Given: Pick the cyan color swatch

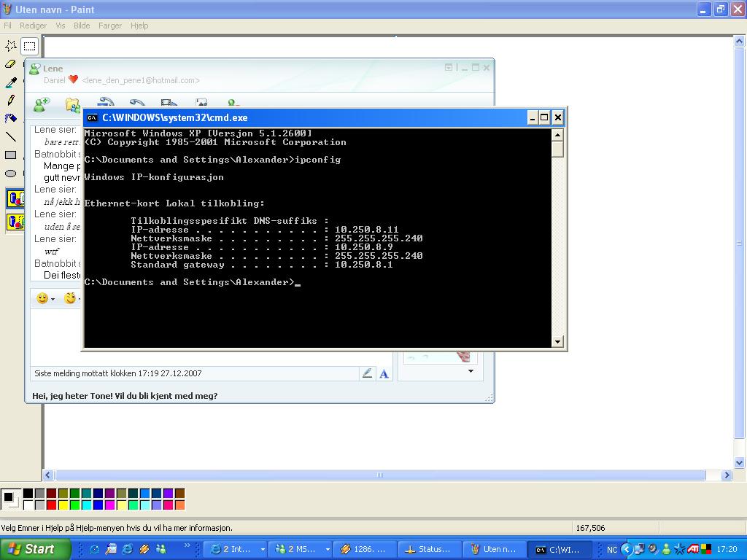Looking at the screenshot, I should click(86, 505).
